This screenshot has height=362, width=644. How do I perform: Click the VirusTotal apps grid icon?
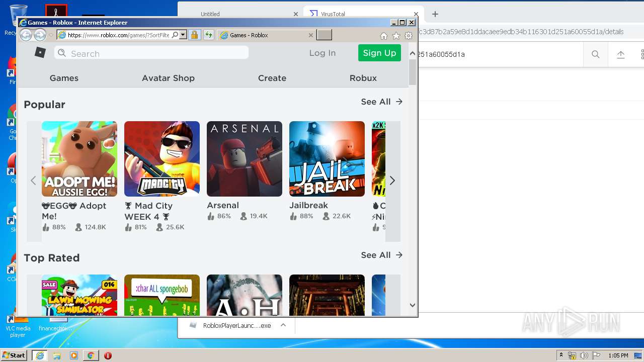coord(642,54)
